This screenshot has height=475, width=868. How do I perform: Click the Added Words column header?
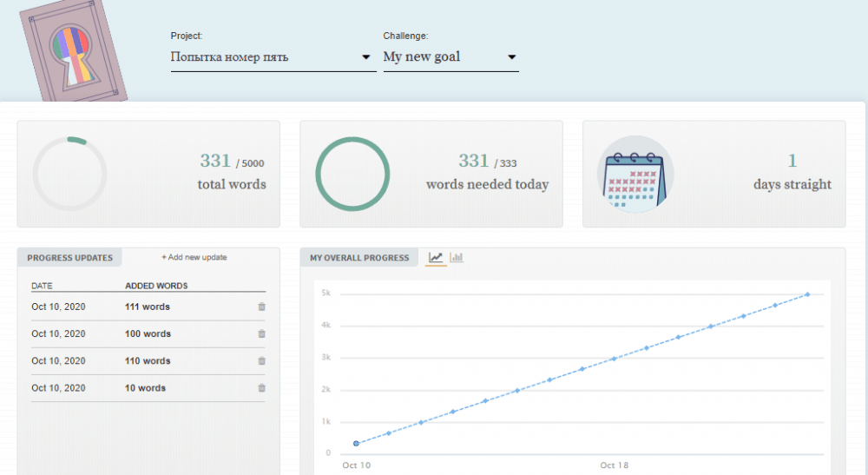pyautogui.click(x=156, y=286)
